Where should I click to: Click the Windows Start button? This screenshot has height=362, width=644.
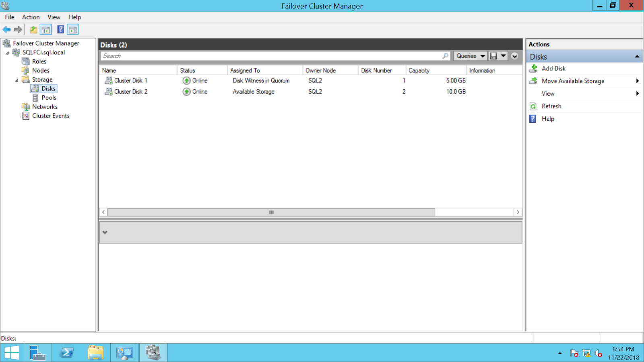pyautogui.click(x=12, y=353)
